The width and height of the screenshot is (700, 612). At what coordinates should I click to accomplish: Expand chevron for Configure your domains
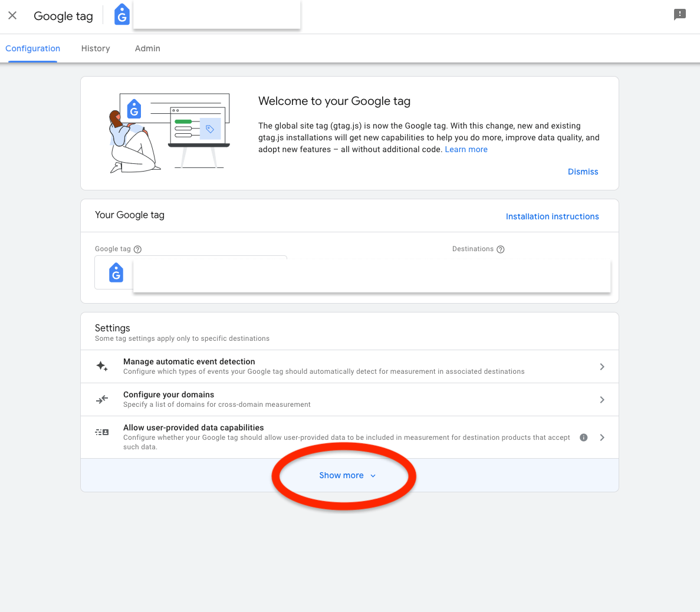[602, 400]
